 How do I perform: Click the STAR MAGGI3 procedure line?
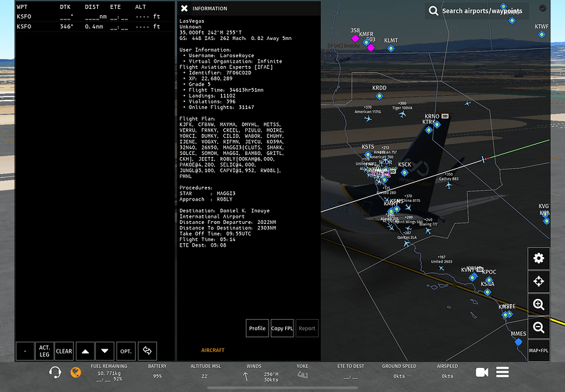[x=207, y=194]
